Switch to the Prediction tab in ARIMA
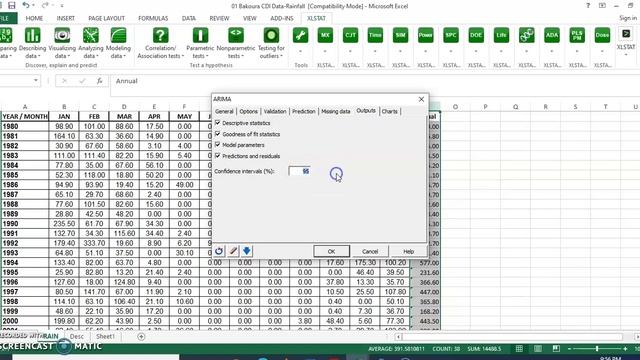 coord(304,111)
